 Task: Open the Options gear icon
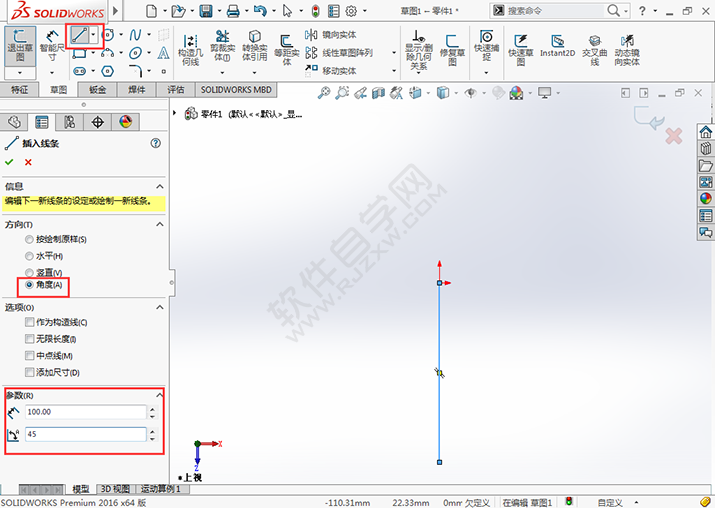click(351, 10)
